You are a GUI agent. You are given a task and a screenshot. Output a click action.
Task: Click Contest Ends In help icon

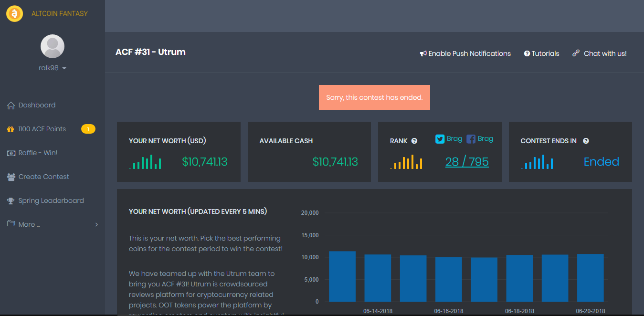[586, 141]
